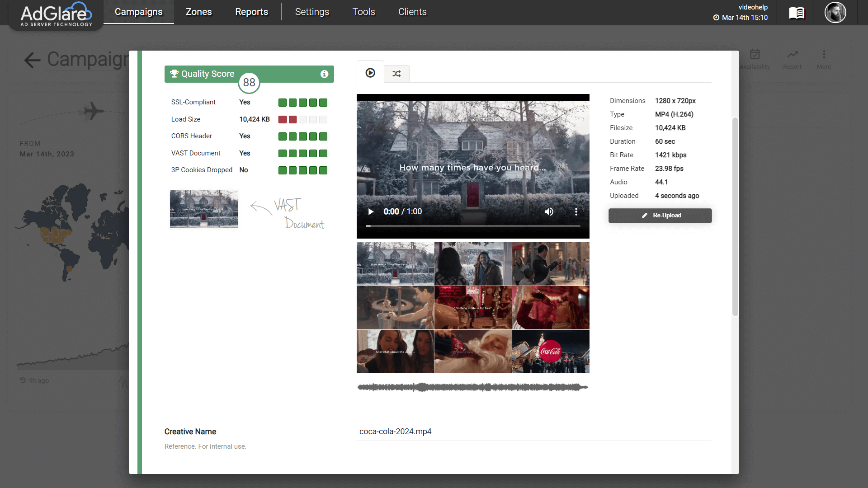The image size is (868, 488).
Task: Click the '23.98 fps' frame rate value
Action: (x=669, y=169)
